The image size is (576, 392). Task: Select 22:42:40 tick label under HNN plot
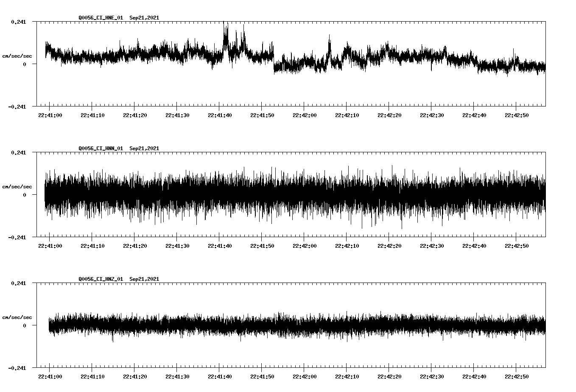[474, 246]
